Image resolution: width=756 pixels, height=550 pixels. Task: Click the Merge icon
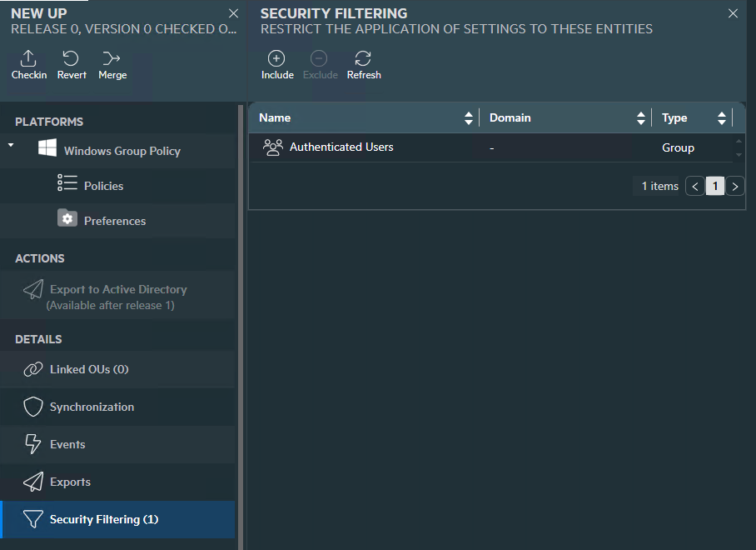pos(112,58)
